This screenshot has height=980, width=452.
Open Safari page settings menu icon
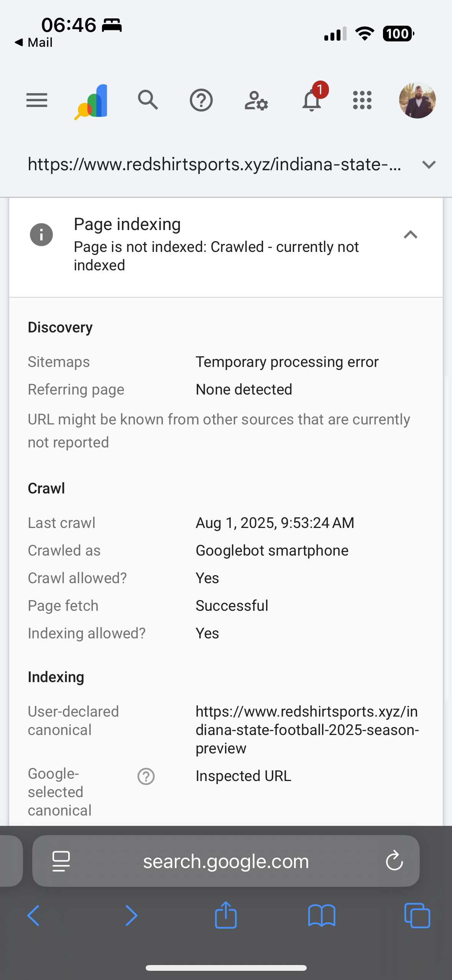pos(61,861)
